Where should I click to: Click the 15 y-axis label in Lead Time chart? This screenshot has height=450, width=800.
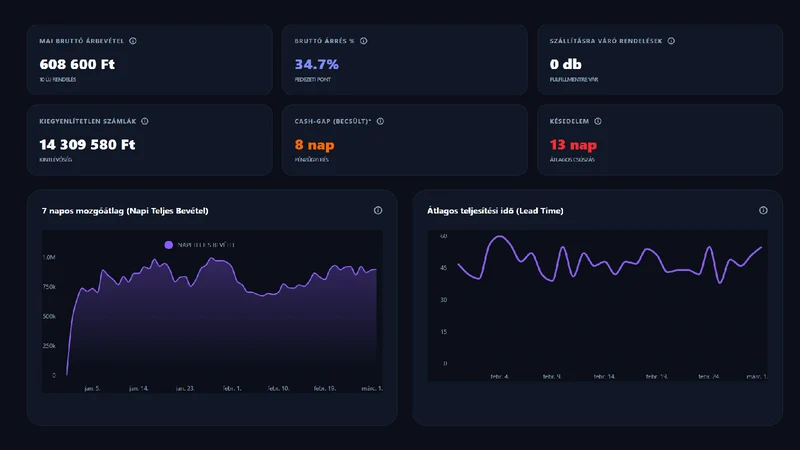tap(443, 332)
